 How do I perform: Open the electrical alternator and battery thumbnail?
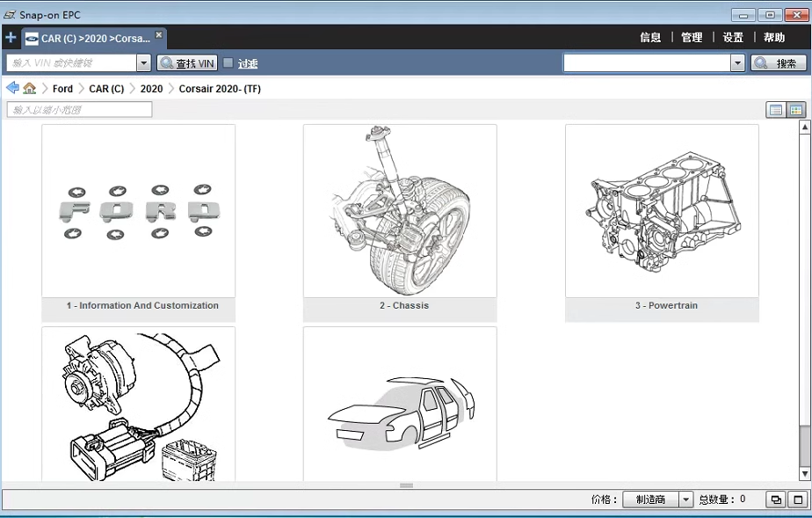[x=138, y=404]
